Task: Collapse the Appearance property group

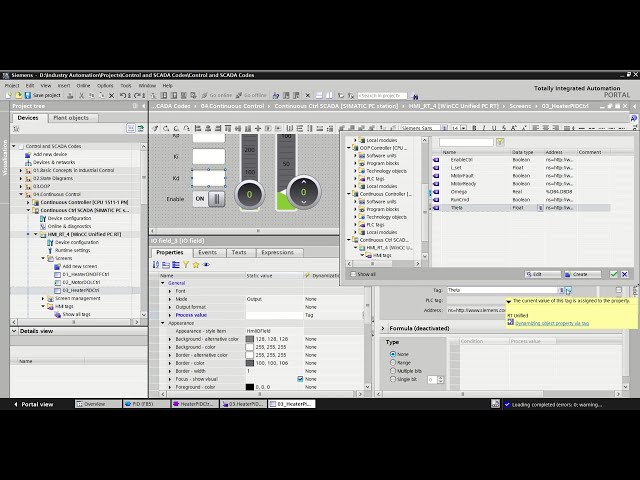Action: 163,323
